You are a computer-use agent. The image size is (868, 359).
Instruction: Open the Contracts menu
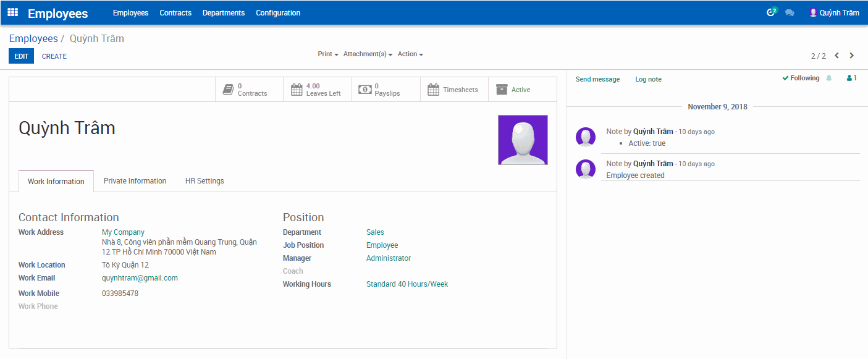coord(175,12)
